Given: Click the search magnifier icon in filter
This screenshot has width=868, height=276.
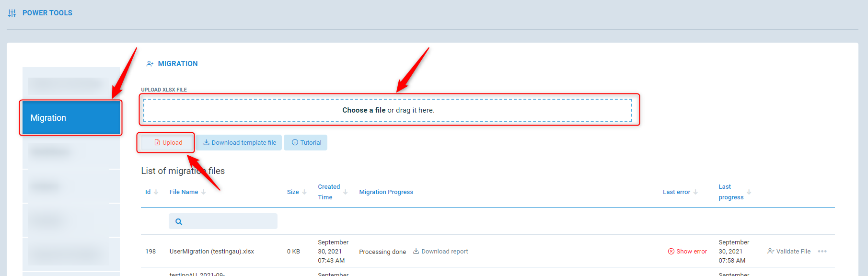Looking at the screenshot, I should [179, 221].
